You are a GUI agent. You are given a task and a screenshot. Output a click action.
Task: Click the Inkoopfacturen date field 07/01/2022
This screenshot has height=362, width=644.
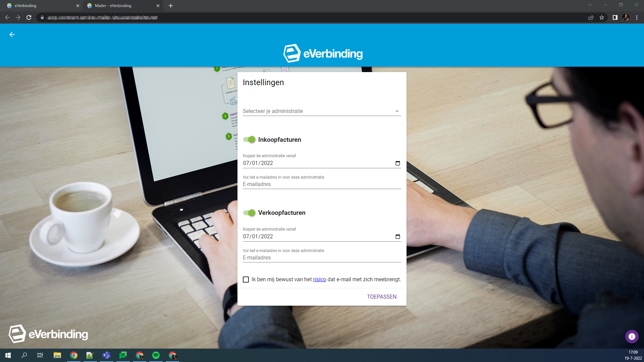[322, 163]
